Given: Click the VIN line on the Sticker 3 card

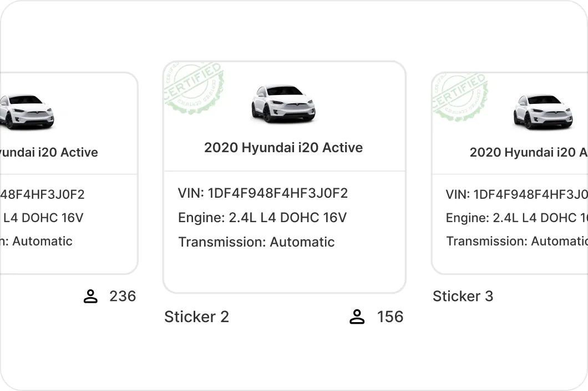Looking at the screenshot, I should click(x=516, y=195).
